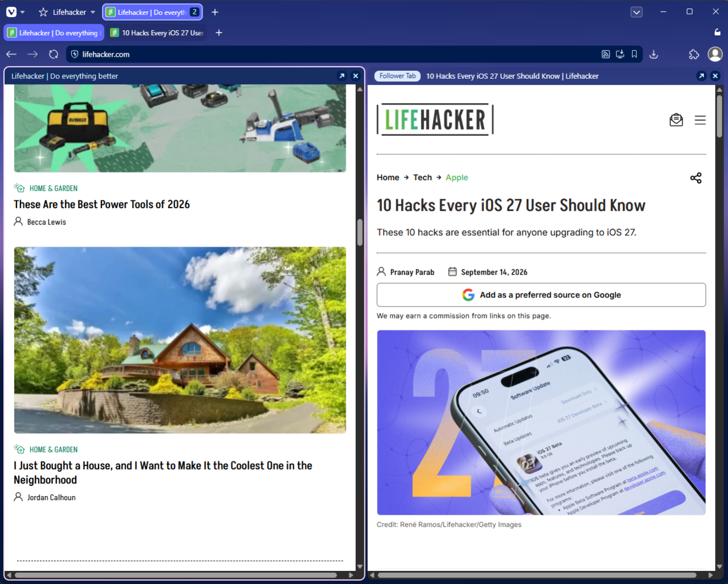
Task: Click the Home breadcrumb link
Action: pyautogui.click(x=388, y=177)
